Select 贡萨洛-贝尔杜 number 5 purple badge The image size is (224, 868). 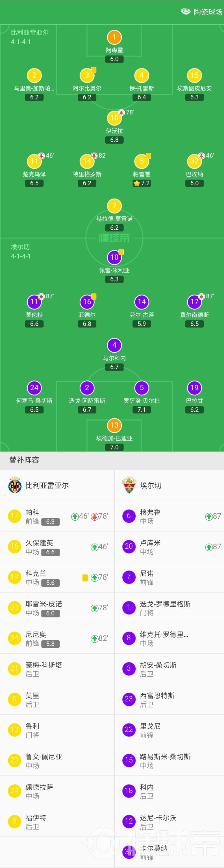click(142, 388)
